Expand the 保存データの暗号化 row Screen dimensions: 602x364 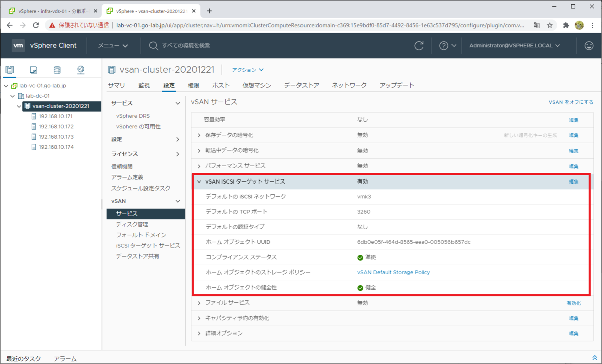tap(199, 135)
